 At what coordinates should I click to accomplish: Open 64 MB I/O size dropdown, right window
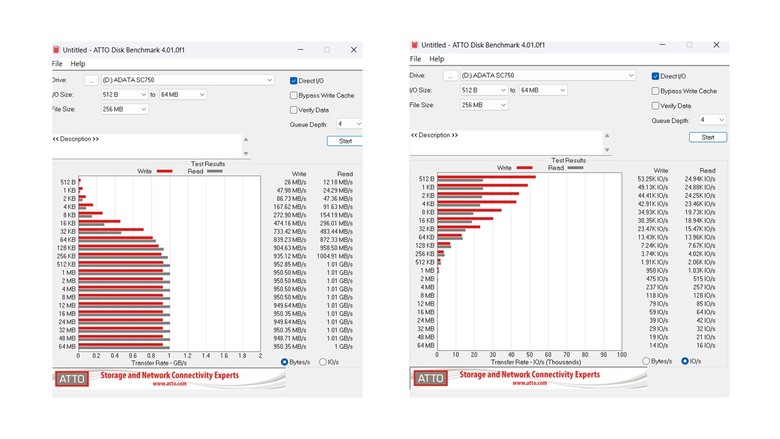[543, 90]
